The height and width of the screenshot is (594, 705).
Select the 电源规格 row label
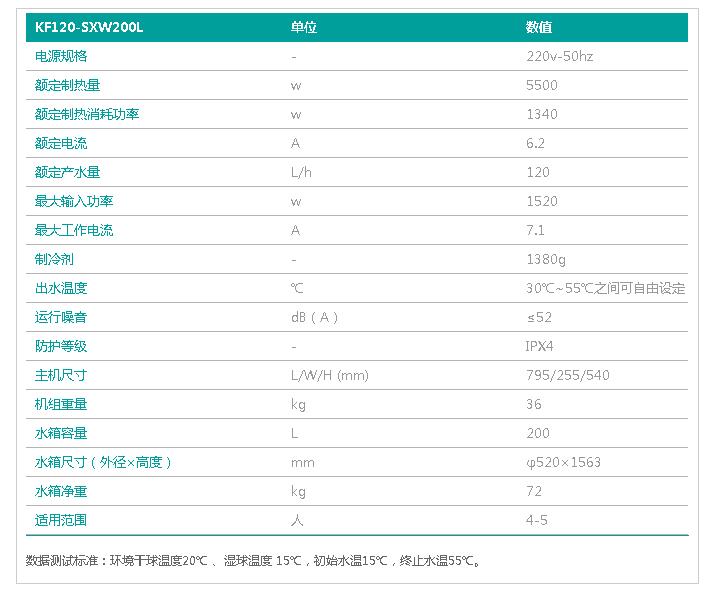point(61,57)
